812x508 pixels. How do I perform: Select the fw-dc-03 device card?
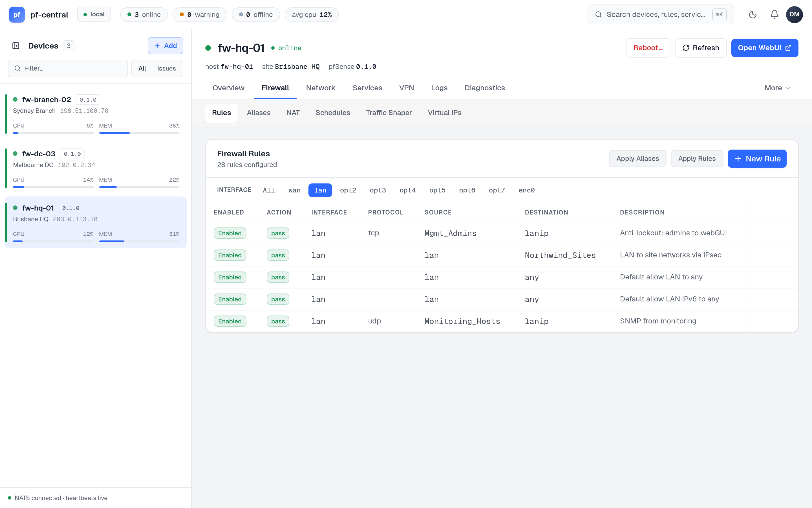click(96, 168)
